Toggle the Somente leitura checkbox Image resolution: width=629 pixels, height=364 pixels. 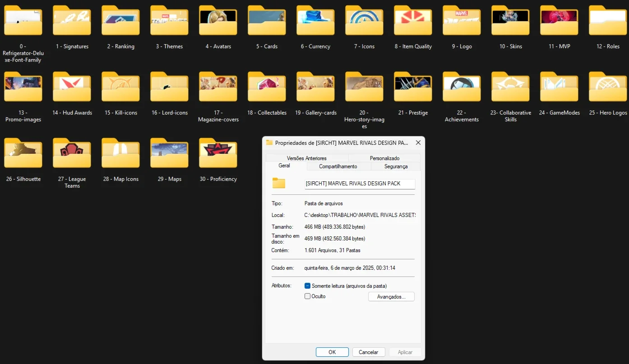click(x=307, y=286)
